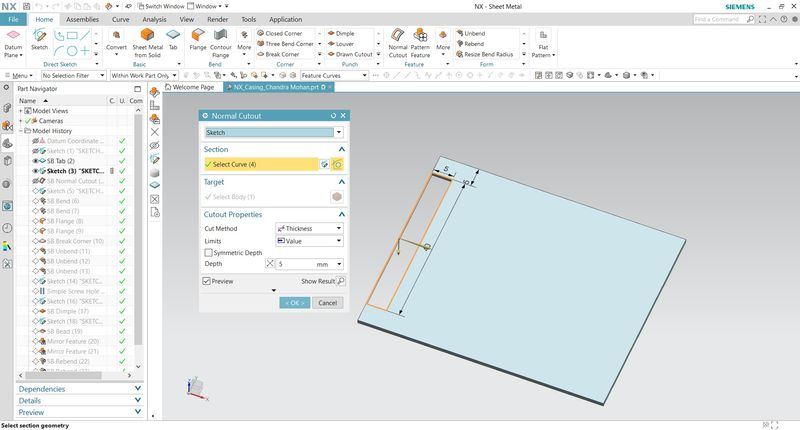Toggle visibility of SB Tab (2)

point(35,161)
